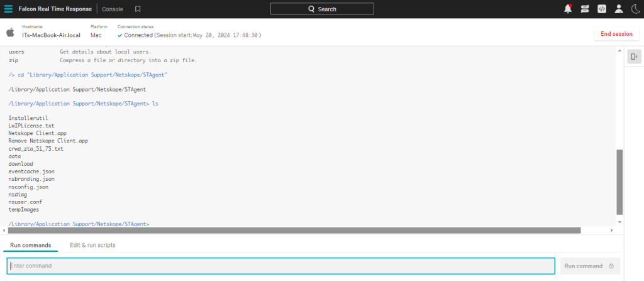
Task: Click the Search box
Action: click(322, 9)
